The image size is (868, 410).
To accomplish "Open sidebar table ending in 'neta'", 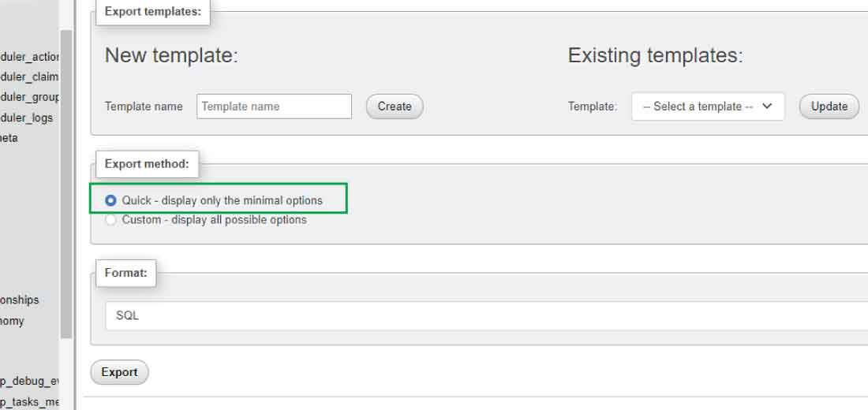I will pos(9,138).
